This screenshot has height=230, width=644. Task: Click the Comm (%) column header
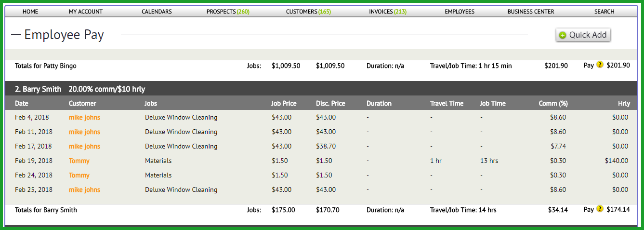click(x=552, y=103)
